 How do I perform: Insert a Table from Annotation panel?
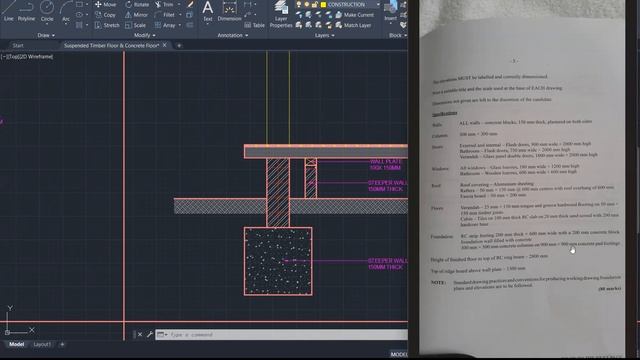(x=254, y=25)
